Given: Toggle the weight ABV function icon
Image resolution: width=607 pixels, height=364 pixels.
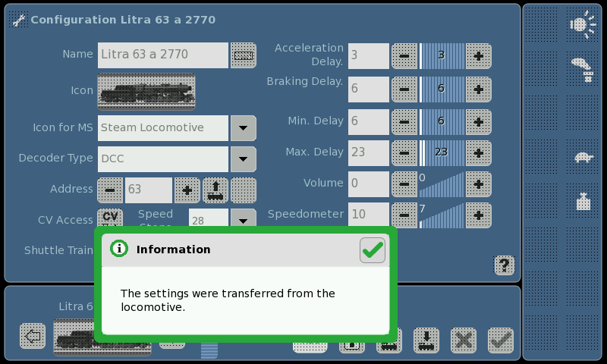Looking at the screenshot, I should coord(583,202).
